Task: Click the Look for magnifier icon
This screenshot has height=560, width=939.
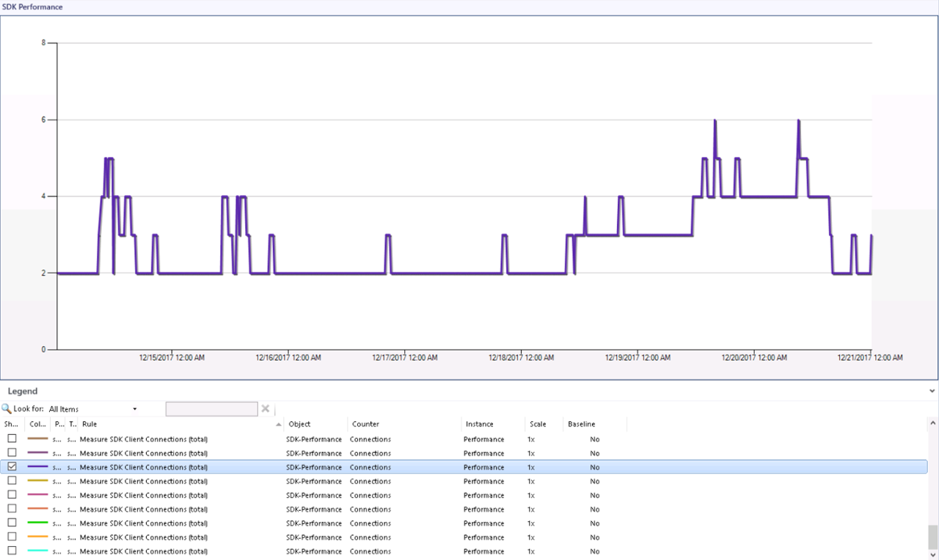Action: click(x=7, y=409)
